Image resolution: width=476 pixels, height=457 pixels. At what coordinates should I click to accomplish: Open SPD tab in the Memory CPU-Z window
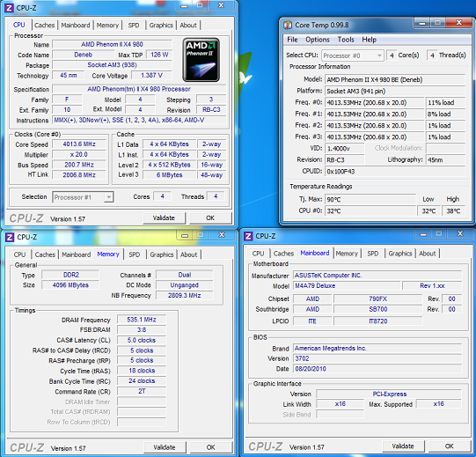(135, 254)
